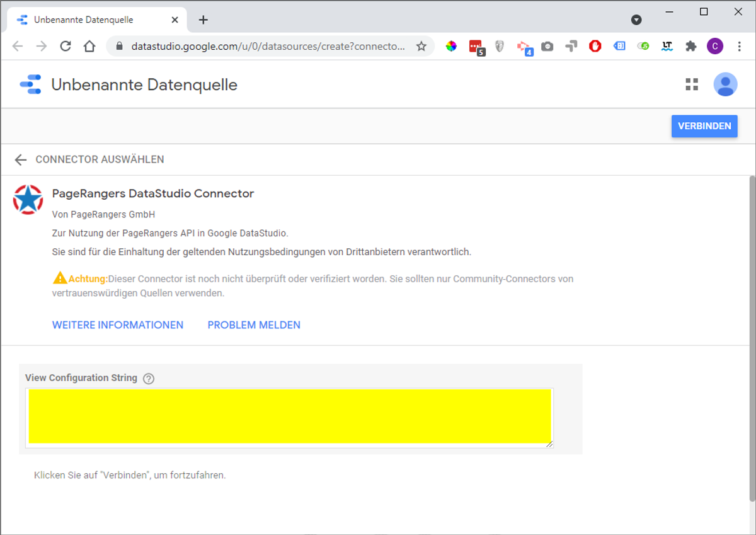
Task: Open a new browser tab
Action: click(203, 20)
